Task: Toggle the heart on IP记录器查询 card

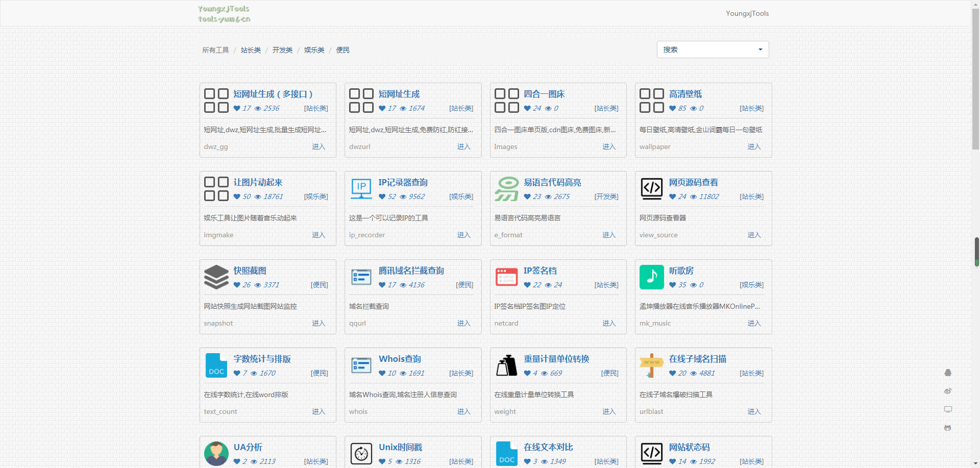Action: 382,196
